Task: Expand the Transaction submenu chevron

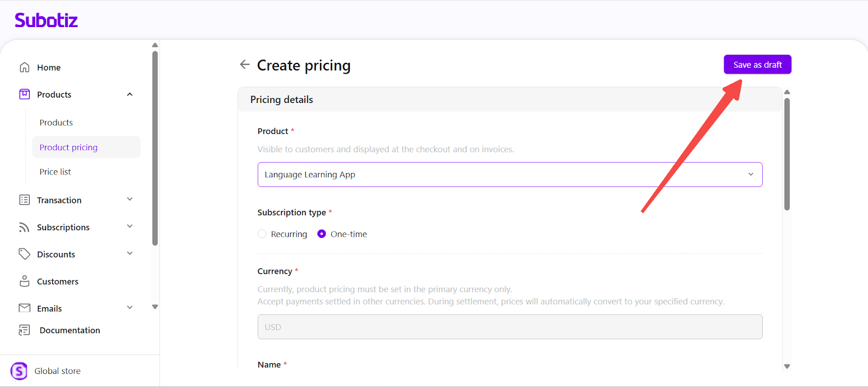Action: (130, 199)
